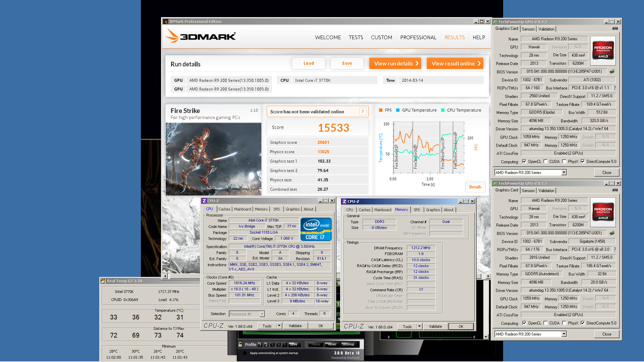This screenshot has height=362, width=644.
Task: Click teal CPU Temperature legend swatch
Action: pos(443,110)
